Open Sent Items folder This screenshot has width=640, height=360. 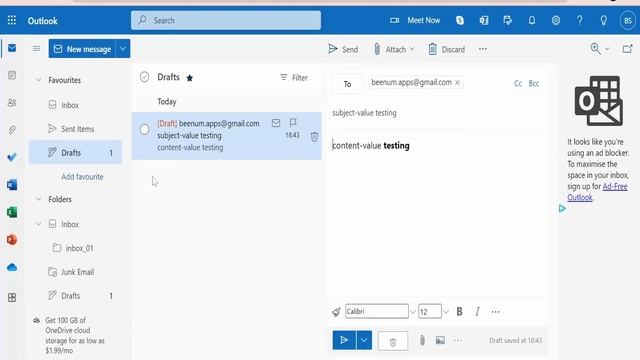click(x=76, y=129)
